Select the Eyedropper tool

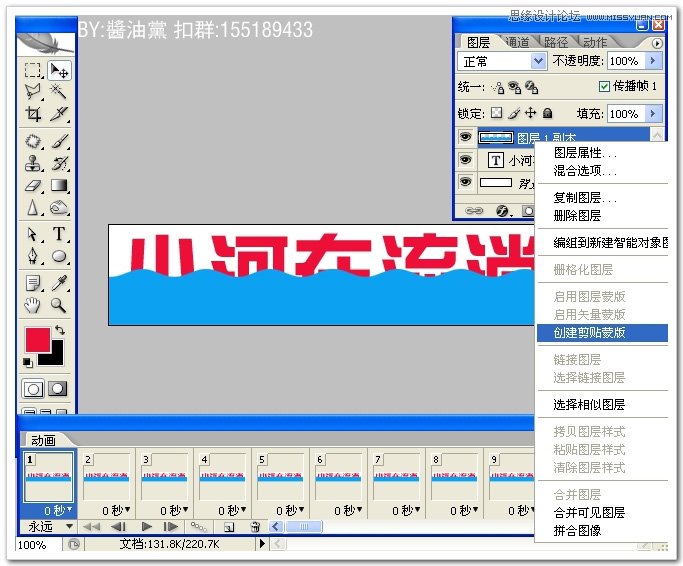coord(59,283)
